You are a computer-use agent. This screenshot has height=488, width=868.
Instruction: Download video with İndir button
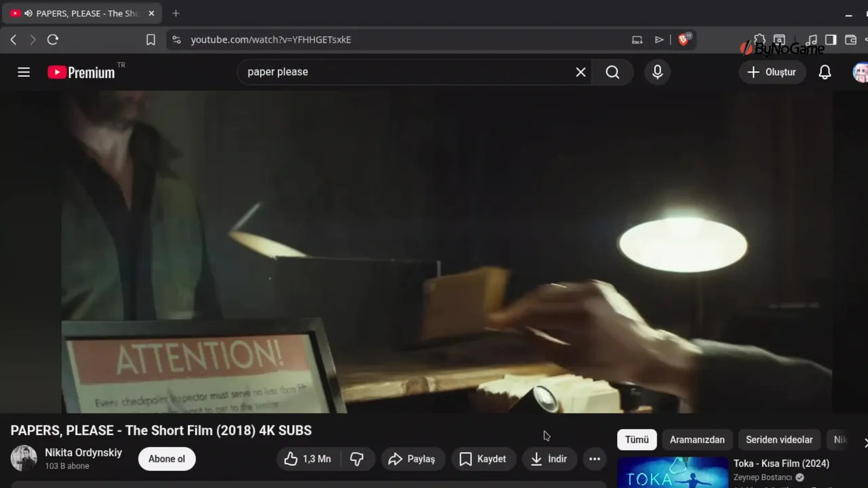pyautogui.click(x=549, y=459)
